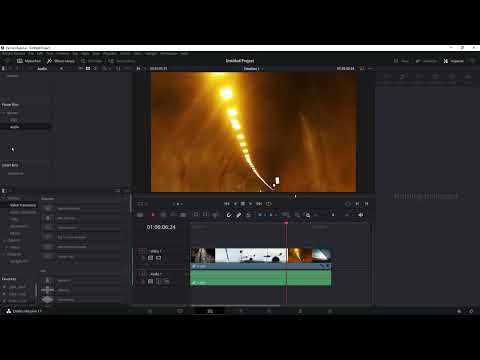480x360 pixels.
Task: Switch to the Edit page
Action: [x=210, y=311]
